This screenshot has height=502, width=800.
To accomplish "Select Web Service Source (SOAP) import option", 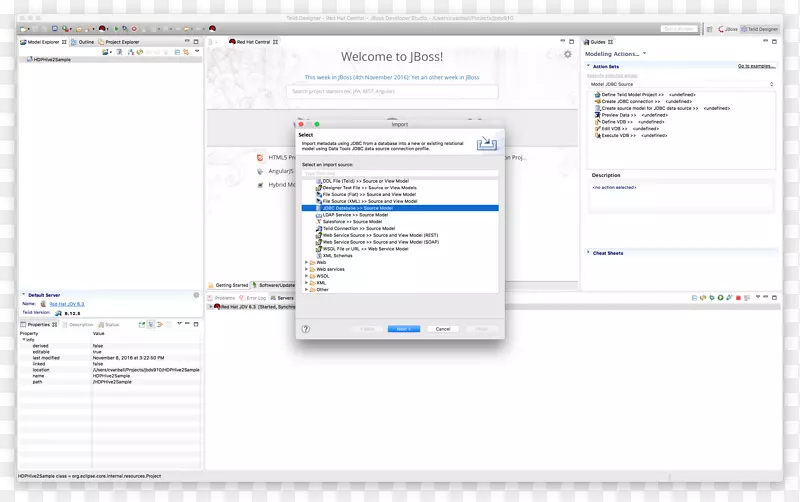I will coord(381,242).
